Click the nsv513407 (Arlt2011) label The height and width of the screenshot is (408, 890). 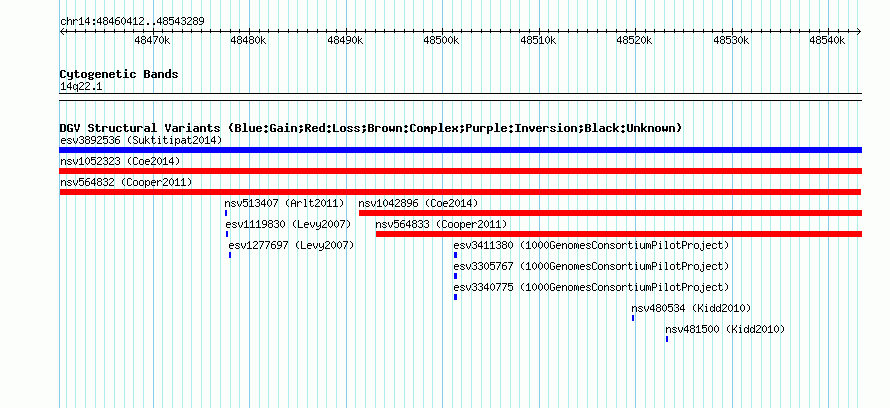(x=284, y=203)
